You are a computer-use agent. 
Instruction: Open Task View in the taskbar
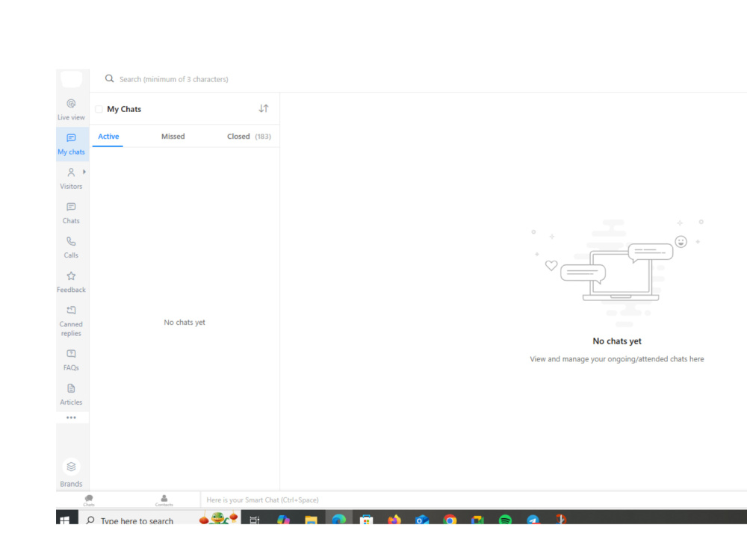click(255, 520)
